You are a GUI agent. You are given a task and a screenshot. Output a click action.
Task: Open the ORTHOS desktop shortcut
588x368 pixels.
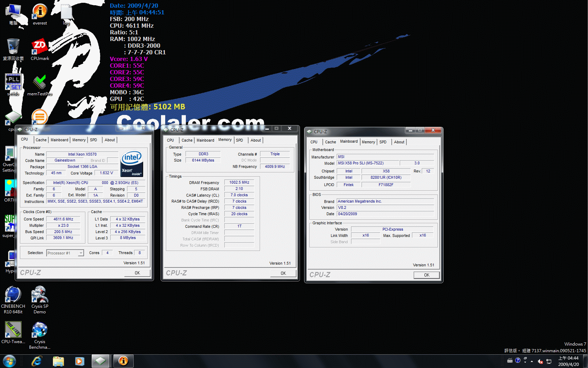pos(9,191)
